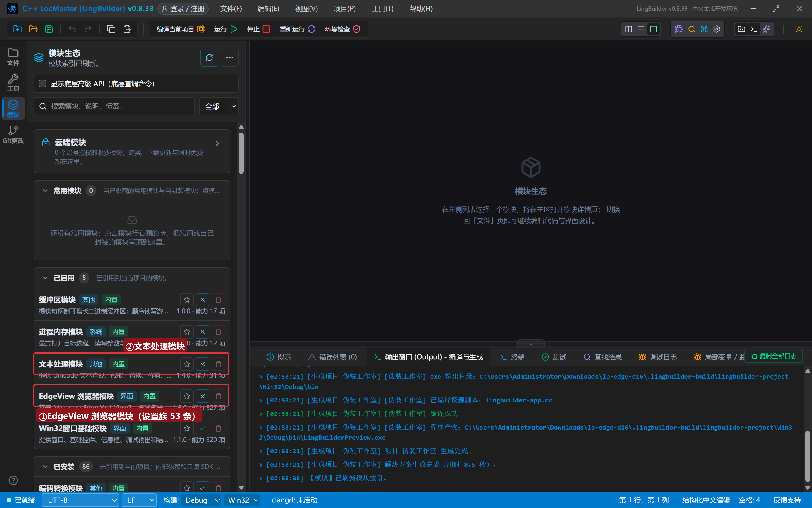Open settings gear icon in toolbar

[717, 29]
